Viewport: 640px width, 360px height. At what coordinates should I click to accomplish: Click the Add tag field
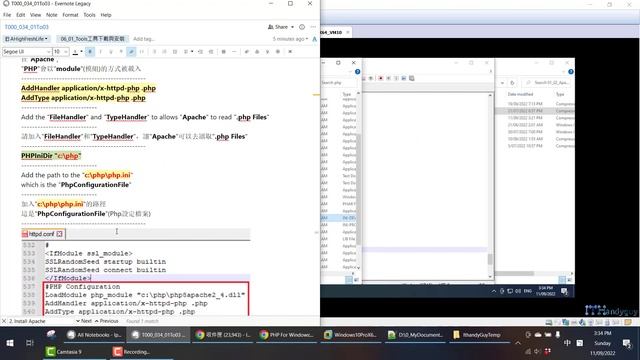pyautogui.click(x=144, y=39)
